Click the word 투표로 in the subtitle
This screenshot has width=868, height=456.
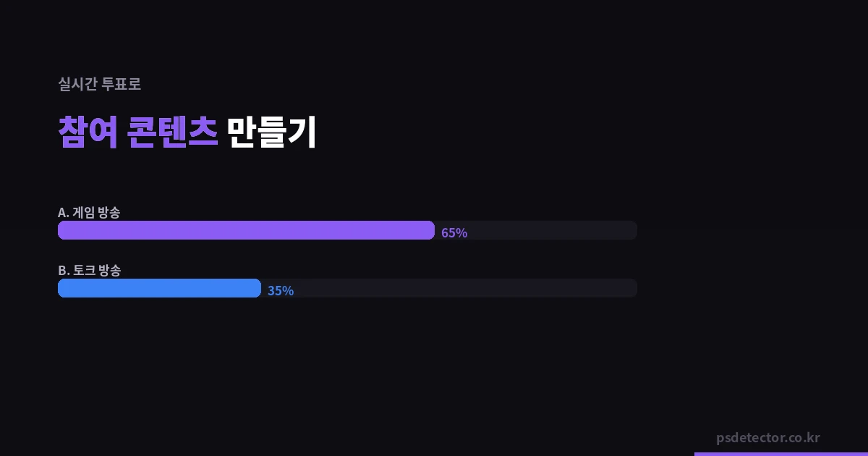(122, 84)
